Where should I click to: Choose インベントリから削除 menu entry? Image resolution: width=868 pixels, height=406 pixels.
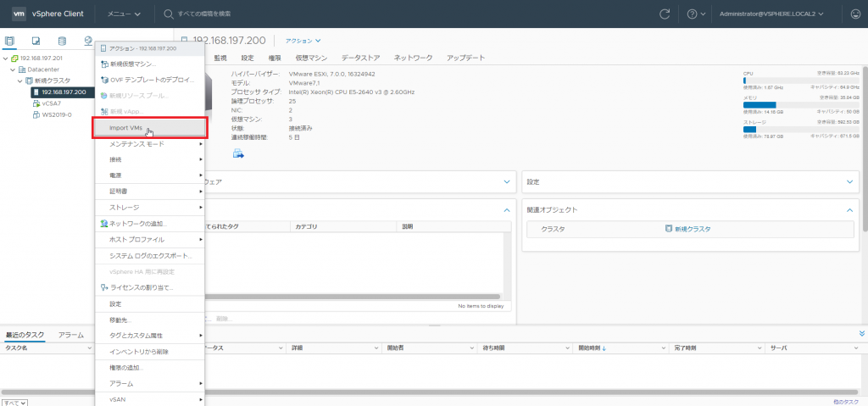tap(150, 352)
